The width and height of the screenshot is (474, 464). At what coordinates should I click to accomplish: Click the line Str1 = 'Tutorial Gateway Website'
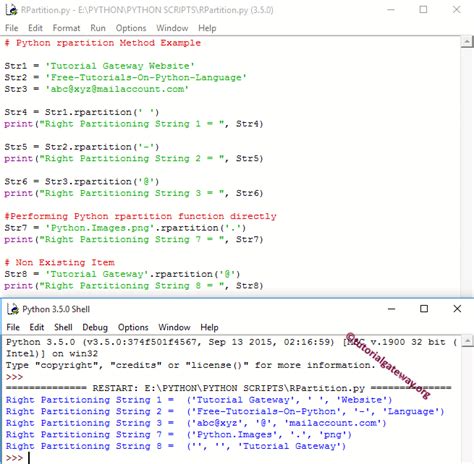[x=99, y=66]
